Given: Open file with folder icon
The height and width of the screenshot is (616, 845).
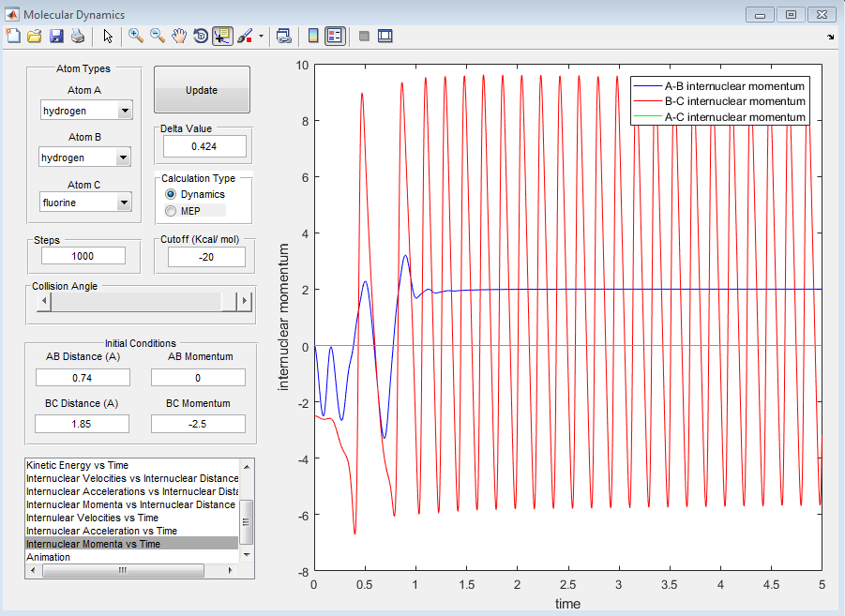Looking at the screenshot, I should pyautogui.click(x=35, y=37).
